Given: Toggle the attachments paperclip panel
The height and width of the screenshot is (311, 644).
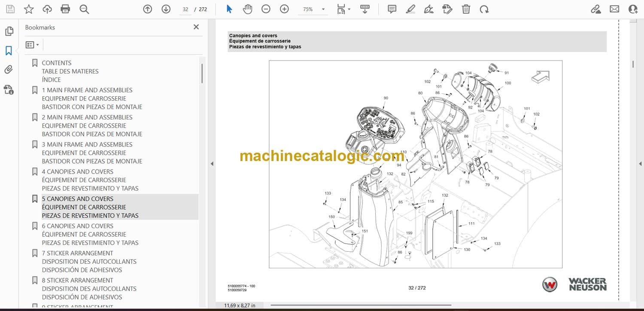Looking at the screenshot, I should [x=9, y=70].
